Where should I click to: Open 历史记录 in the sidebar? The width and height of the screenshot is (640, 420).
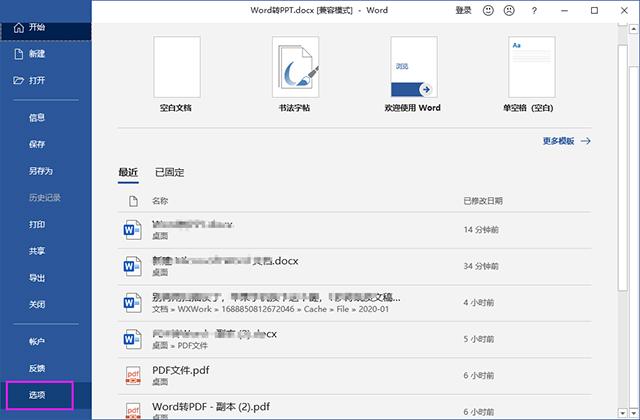(44, 198)
